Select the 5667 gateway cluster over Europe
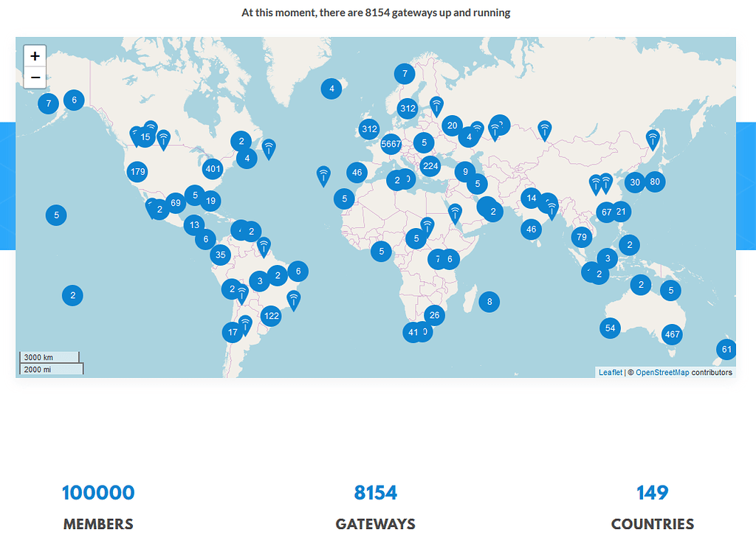The width and height of the screenshot is (756, 552). [x=391, y=144]
